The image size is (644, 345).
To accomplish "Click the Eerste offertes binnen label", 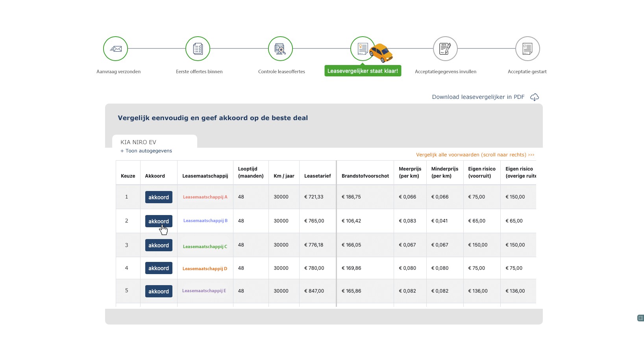I will [199, 72].
